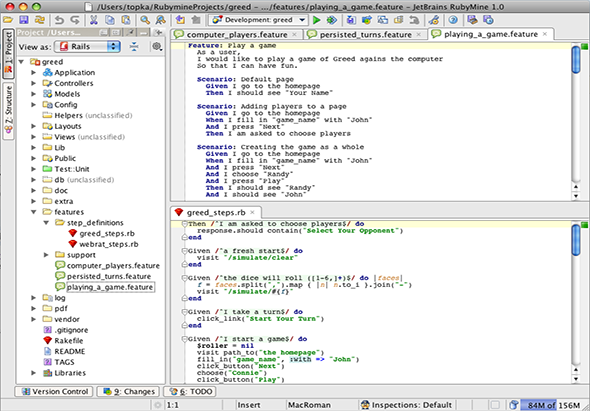The width and height of the screenshot is (590, 411).
Task: Click the last icon in the main toolbar
Action: 488,20
